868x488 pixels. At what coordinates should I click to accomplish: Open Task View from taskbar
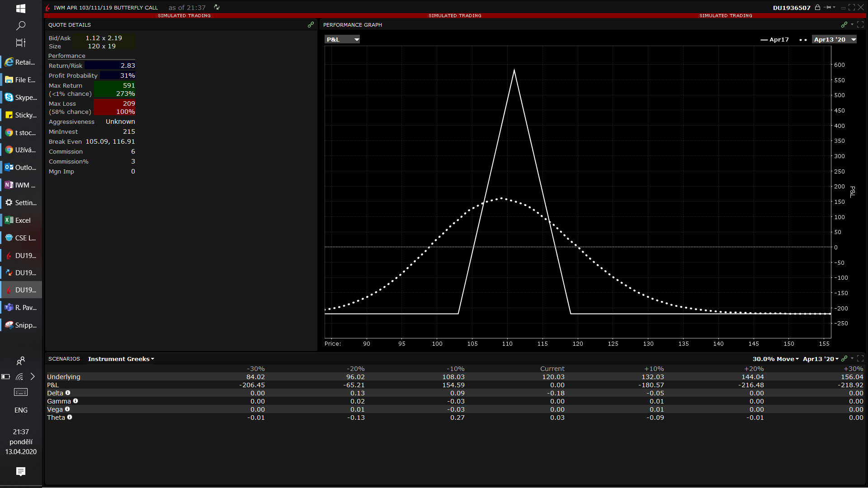tap(21, 43)
